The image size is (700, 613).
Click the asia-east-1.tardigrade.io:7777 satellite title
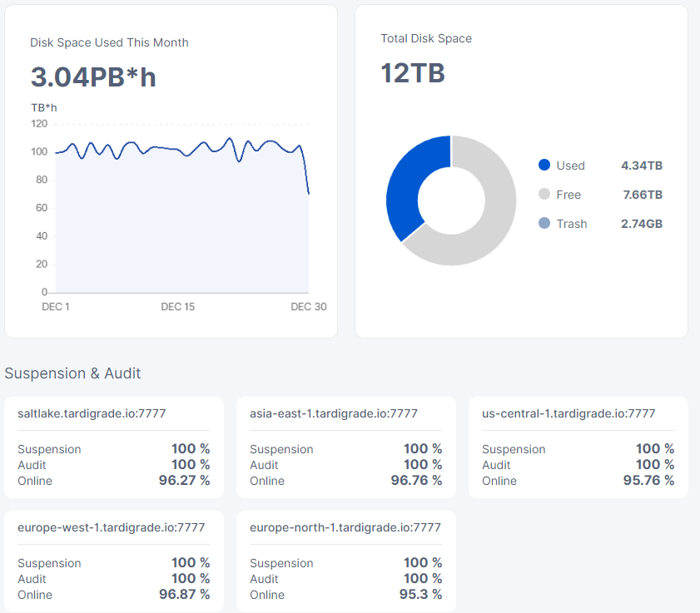[x=333, y=413]
